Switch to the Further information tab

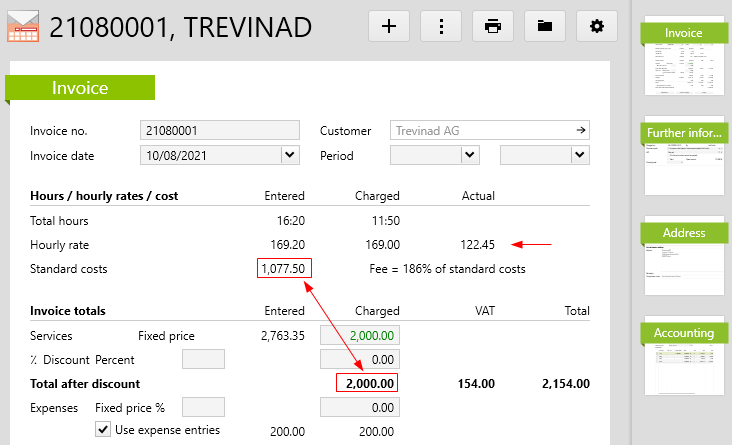pyautogui.click(x=684, y=133)
